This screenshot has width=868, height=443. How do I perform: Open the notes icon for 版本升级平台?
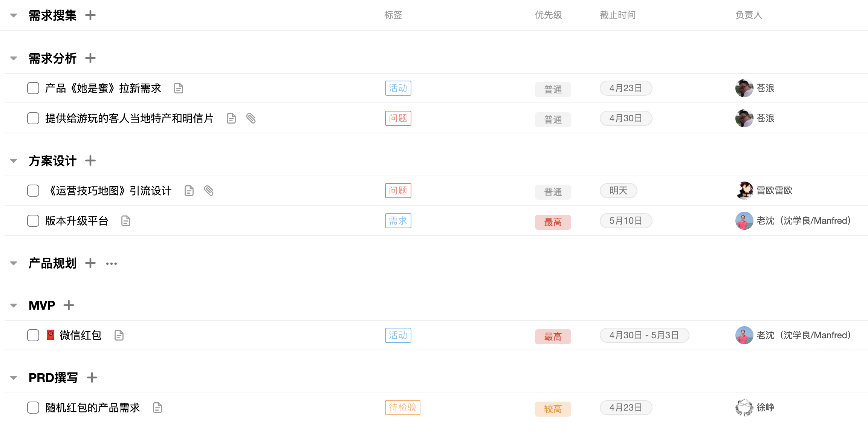tap(126, 221)
